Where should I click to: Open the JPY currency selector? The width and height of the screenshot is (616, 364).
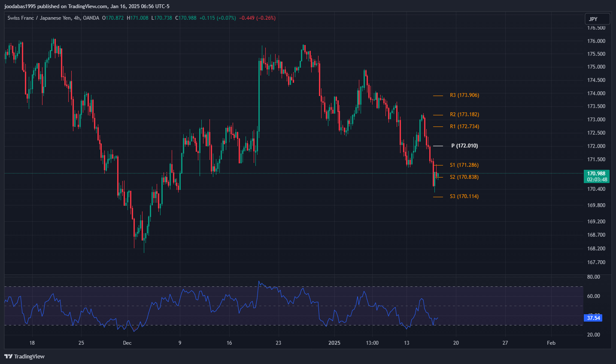pos(597,19)
